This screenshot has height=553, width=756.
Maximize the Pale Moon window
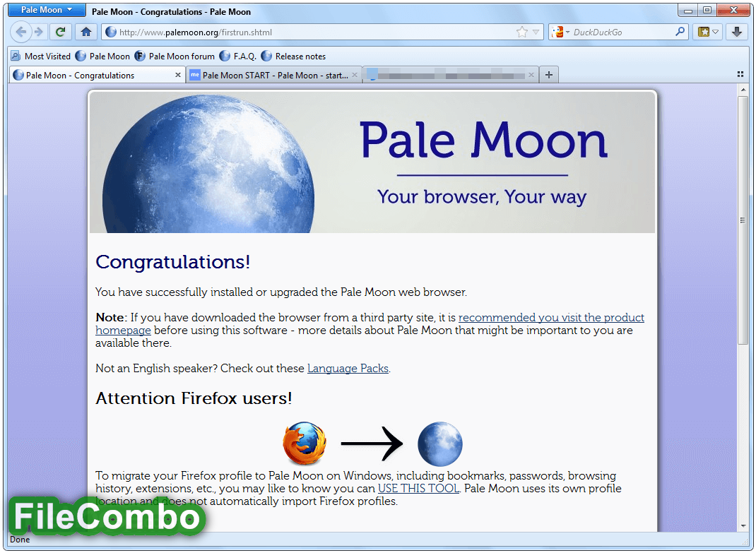pos(707,10)
